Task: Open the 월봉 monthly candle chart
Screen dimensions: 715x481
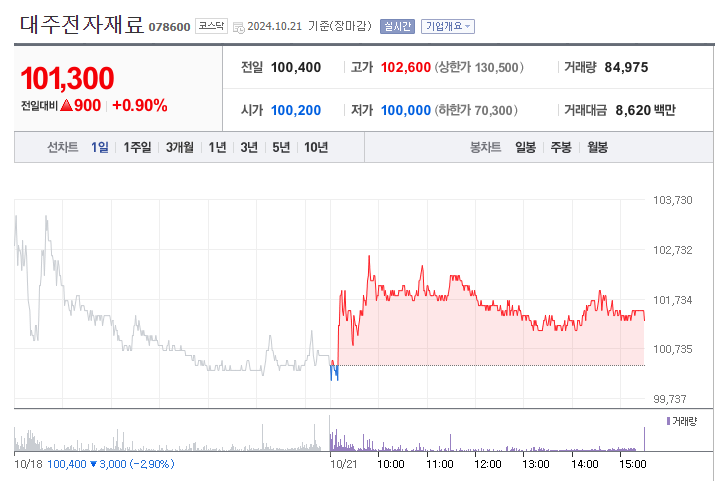Action: 597,147
